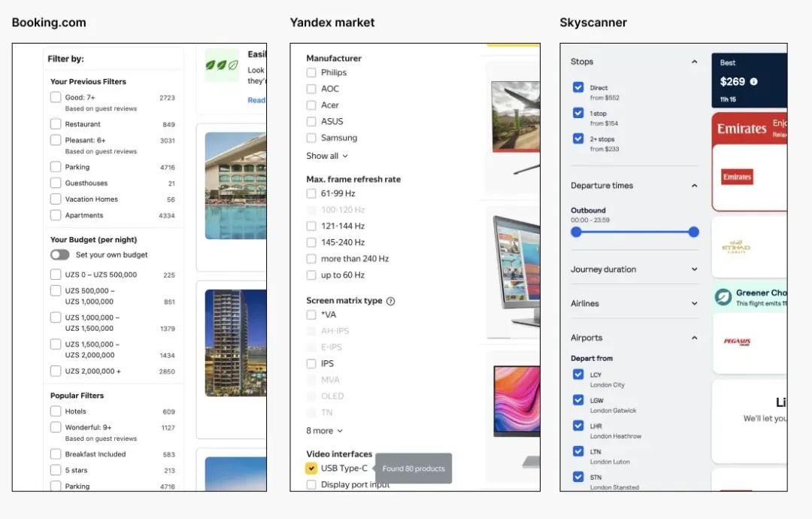
Task: Select the Guesthouses checkbox
Action: tap(56, 183)
